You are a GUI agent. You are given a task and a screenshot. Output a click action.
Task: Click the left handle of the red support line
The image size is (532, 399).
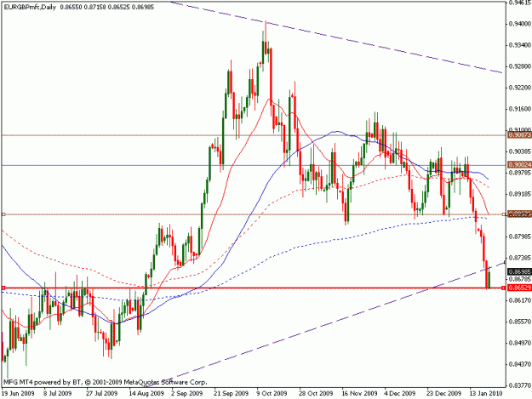pyautogui.click(x=3, y=288)
